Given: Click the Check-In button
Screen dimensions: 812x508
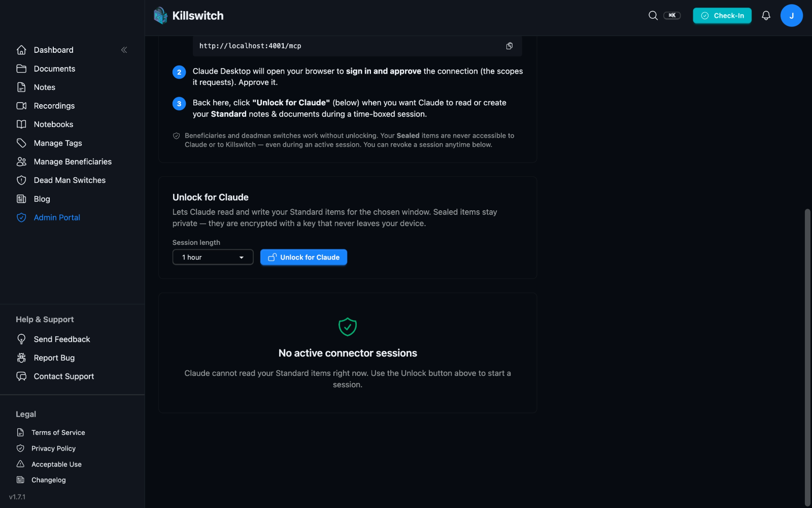Looking at the screenshot, I should click(x=722, y=15).
